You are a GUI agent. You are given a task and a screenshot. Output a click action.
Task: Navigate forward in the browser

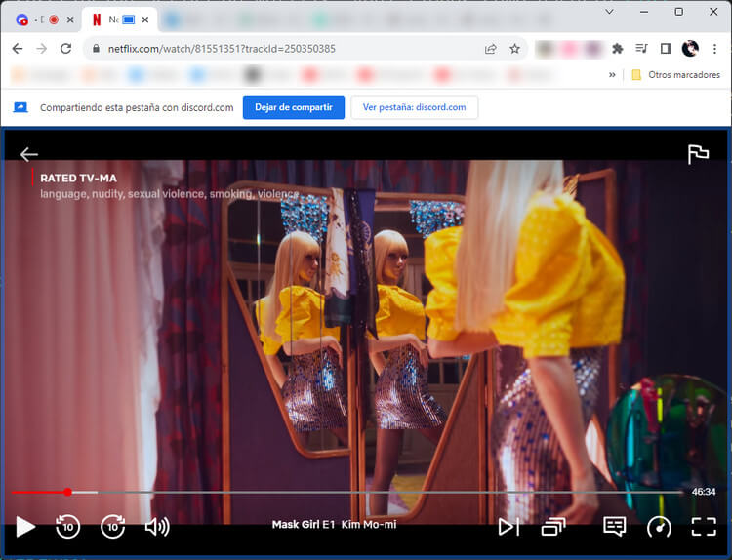[x=42, y=49]
